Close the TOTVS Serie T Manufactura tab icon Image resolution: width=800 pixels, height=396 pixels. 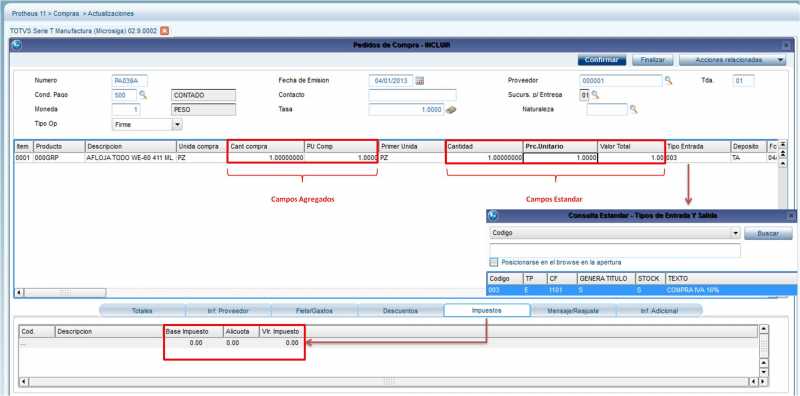pos(164,31)
